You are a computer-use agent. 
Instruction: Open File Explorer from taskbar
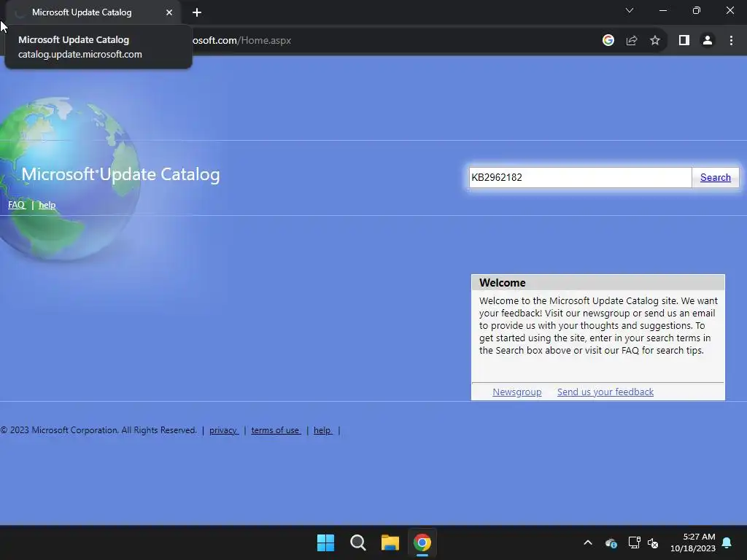(390, 542)
